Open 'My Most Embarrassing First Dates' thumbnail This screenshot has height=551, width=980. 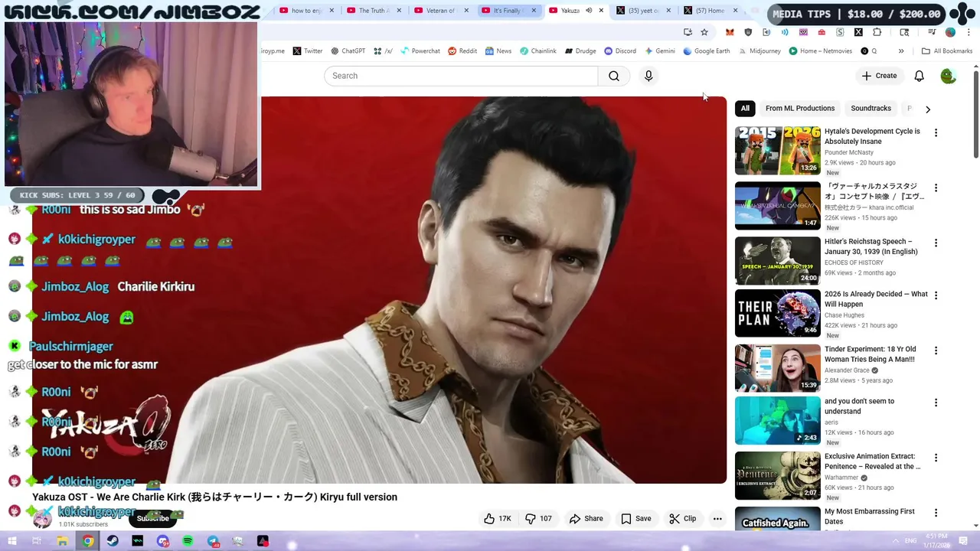tap(777, 518)
